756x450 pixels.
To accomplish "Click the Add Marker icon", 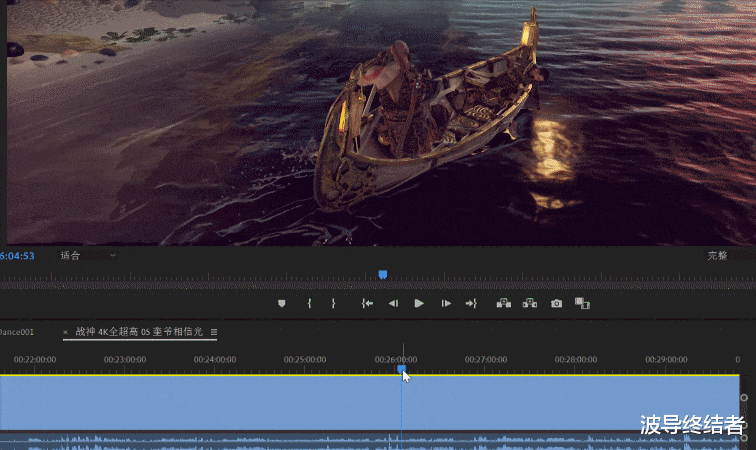I will tap(282, 303).
